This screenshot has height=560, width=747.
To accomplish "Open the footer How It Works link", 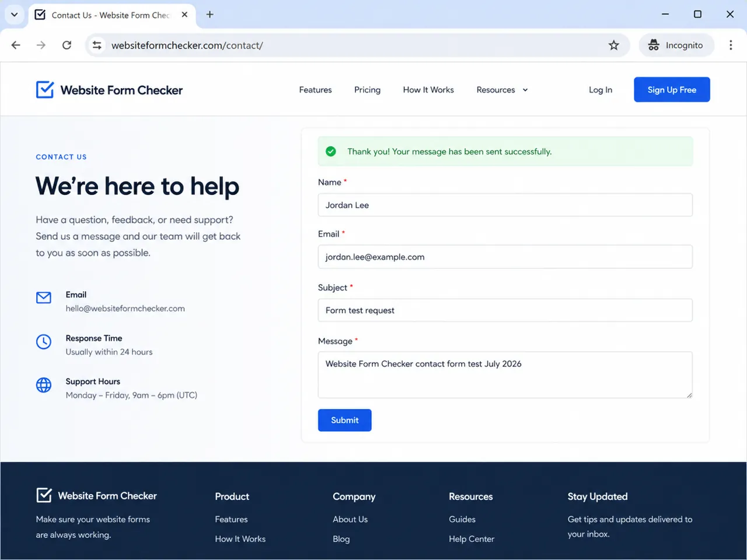I will click(x=240, y=539).
